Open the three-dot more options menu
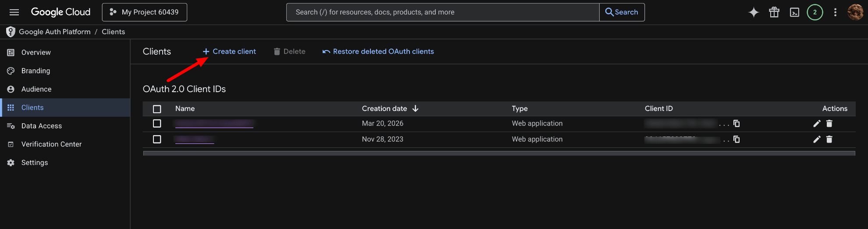Image resolution: width=868 pixels, height=229 pixels. click(835, 12)
